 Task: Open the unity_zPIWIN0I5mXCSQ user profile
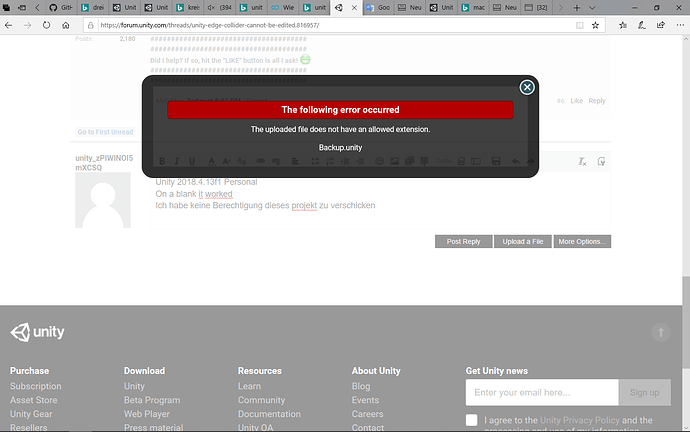coord(104,163)
